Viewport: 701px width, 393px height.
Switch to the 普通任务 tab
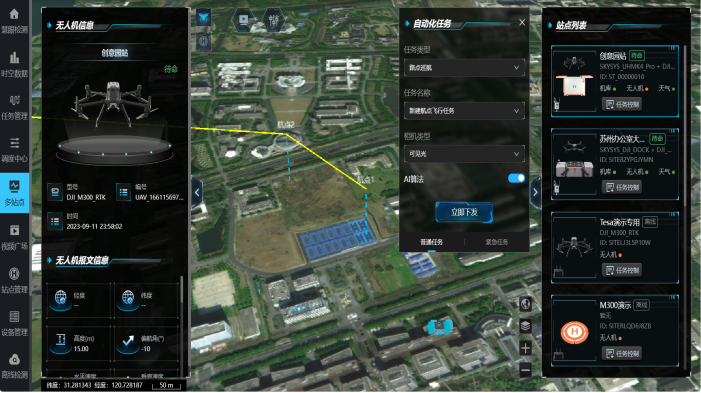[431, 242]
